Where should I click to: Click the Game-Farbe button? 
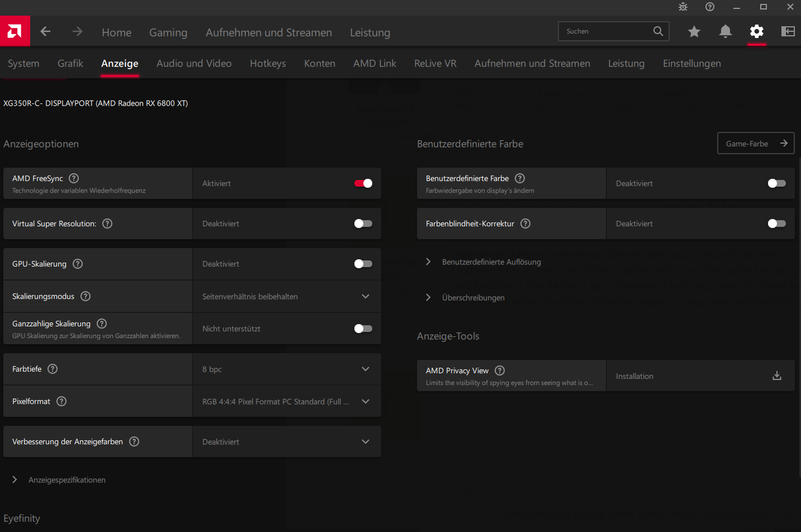[756, 144]
